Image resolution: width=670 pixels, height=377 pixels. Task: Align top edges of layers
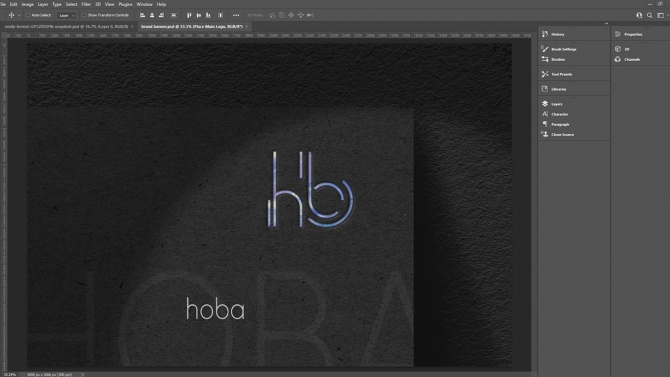(x=189, y=15)
